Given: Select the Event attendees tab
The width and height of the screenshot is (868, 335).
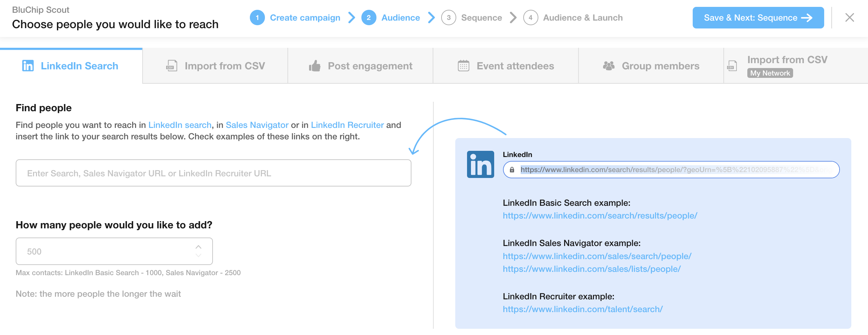Looking at the screenshot, I should [x=505, y=66].
